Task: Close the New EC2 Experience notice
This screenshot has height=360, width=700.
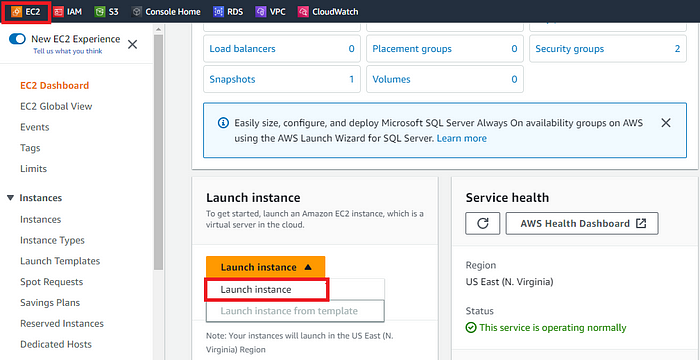Action: pyautogui.click(x=133, y=44)
